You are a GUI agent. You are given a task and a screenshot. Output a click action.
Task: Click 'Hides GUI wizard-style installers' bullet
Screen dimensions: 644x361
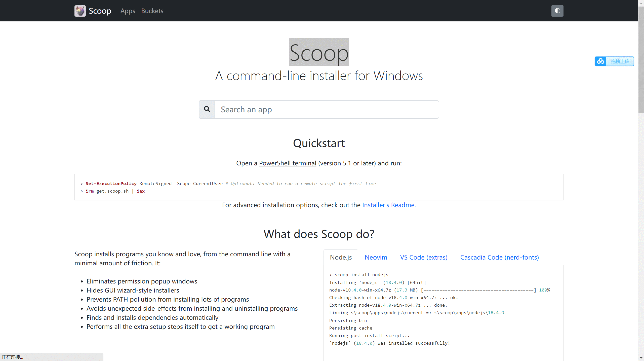coord(133,290)
